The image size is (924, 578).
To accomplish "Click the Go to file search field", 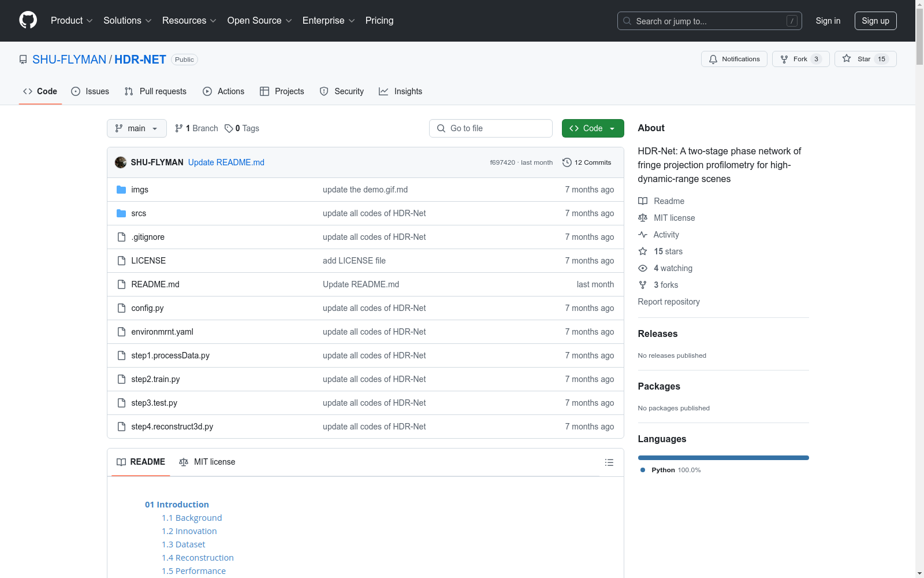I will tap(491, 128).
